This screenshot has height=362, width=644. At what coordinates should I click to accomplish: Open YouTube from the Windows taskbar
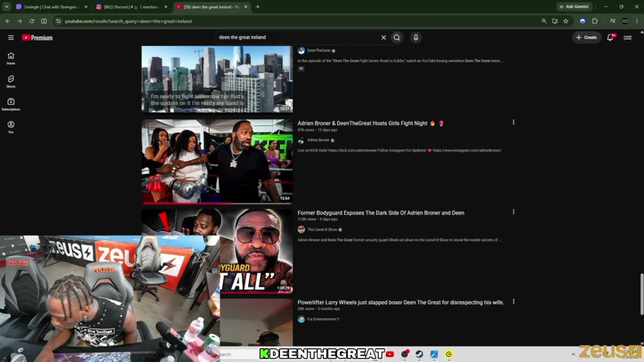tap(389, 354)
